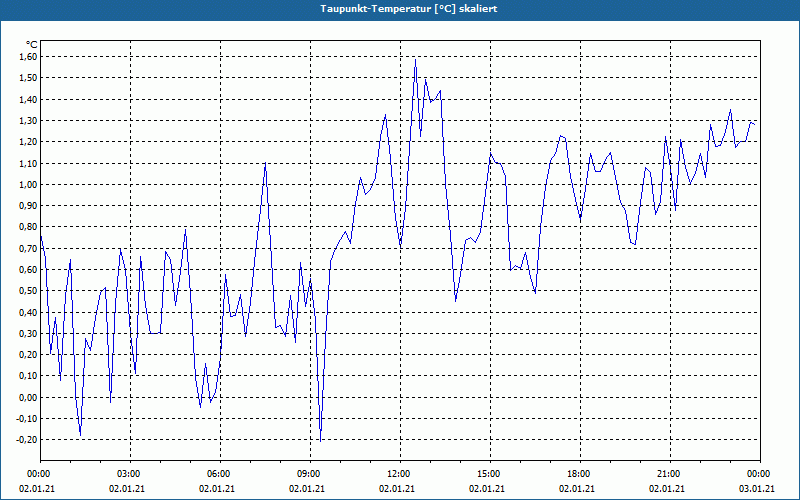
Task: Click the 00:00 label above the 03.01.21 date
Action: [x=760, y=474]
